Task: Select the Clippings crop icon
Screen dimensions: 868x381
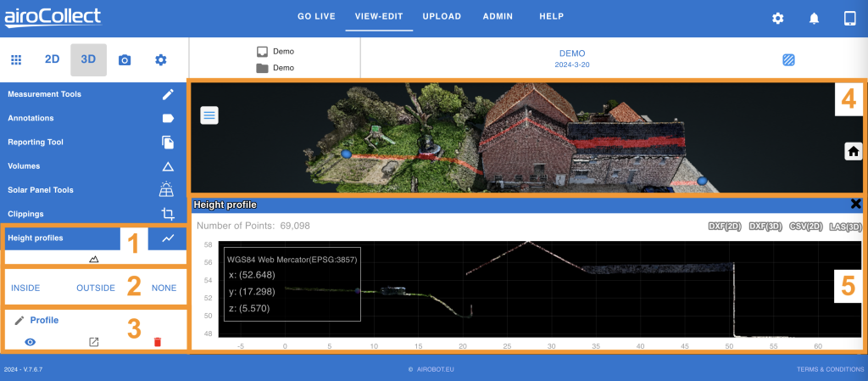Action: (x=168, y=214)
